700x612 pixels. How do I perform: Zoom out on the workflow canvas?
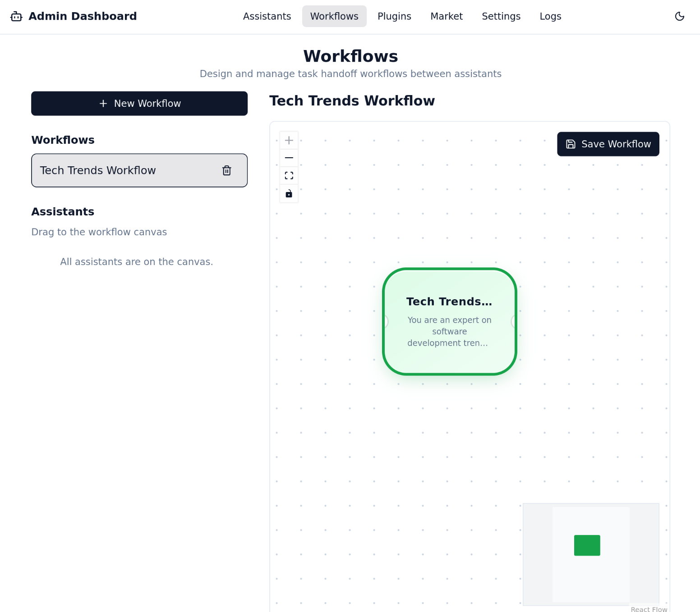click(x=289, y=158)
